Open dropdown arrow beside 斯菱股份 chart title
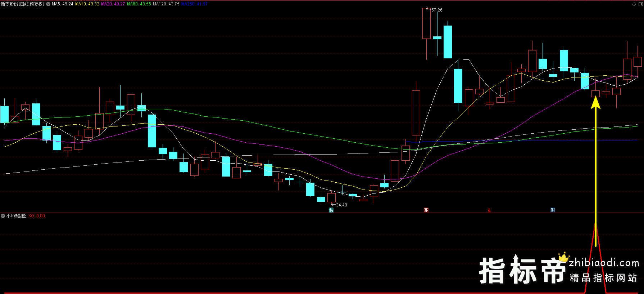 [48, 4]
